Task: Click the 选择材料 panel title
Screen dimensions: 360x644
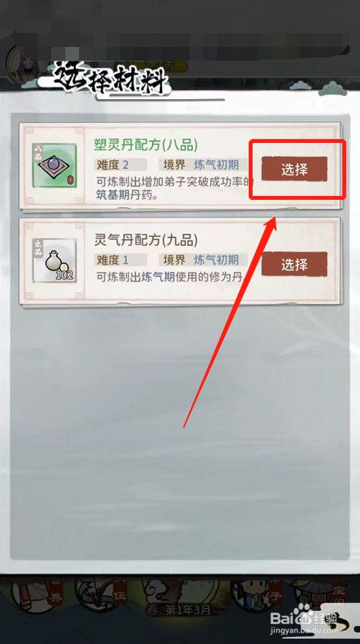Action: pos(111,78)
